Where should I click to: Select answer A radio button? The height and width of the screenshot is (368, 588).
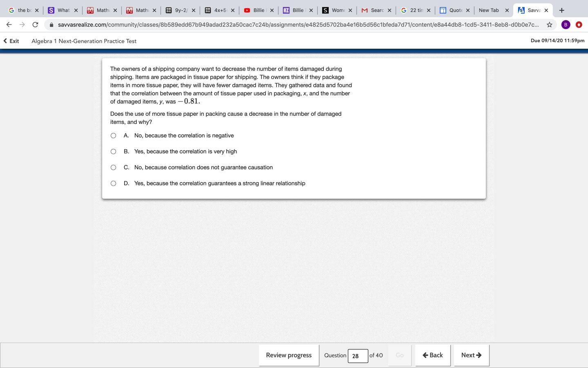pyautogui.click(x=114, y=136)
